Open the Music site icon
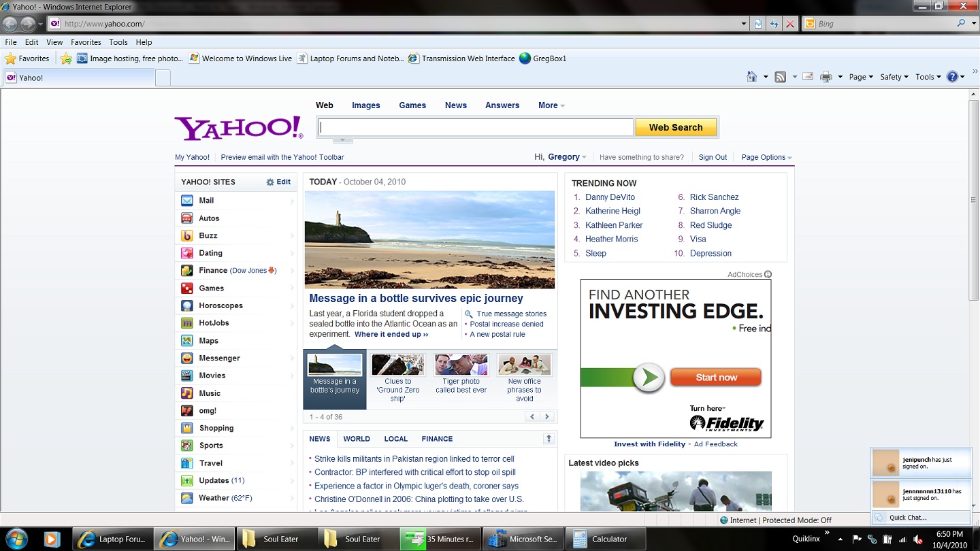This screenshot has width=980, height=551. pyautogui.click(x=186, y=393)
